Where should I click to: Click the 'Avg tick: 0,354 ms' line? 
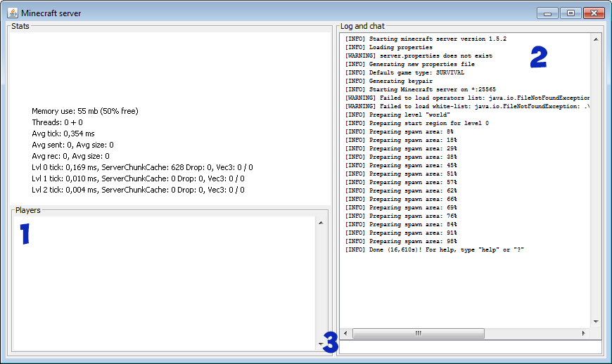tap(63, 134)
